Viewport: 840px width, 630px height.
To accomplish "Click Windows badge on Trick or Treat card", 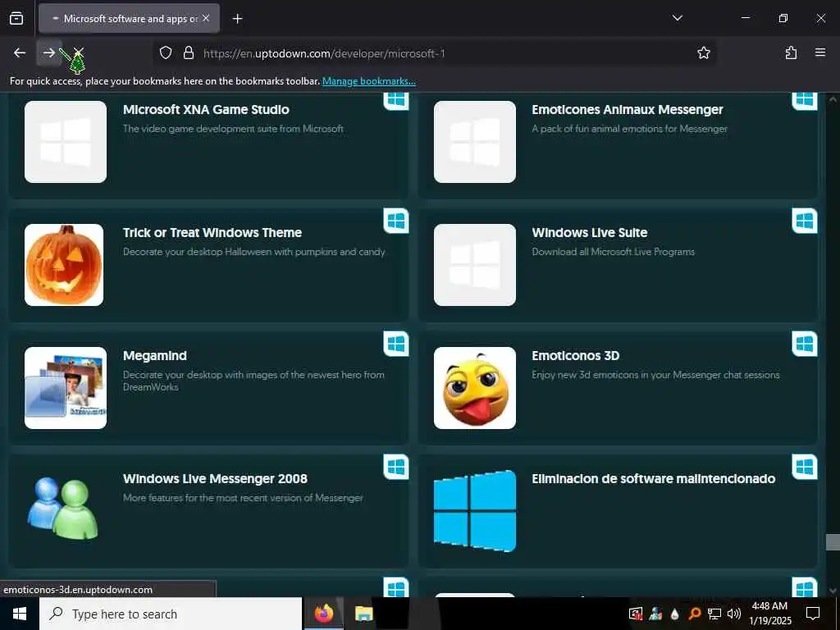I will 396,221.
